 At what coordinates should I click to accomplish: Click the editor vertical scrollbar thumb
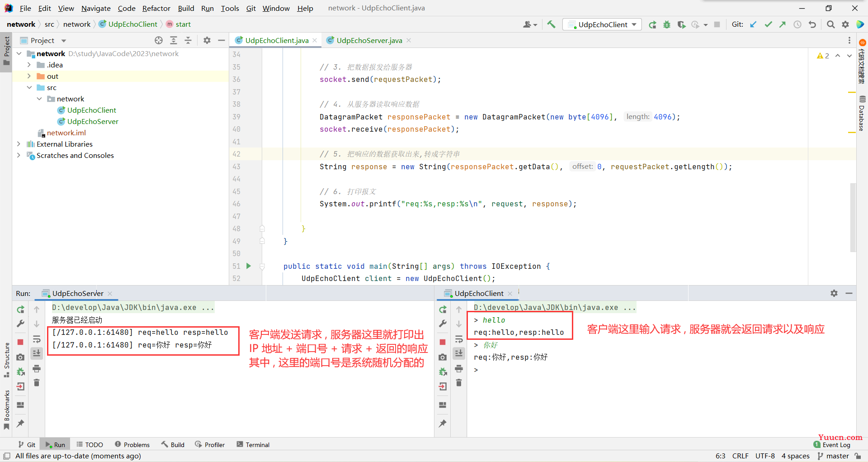[853, 217]
